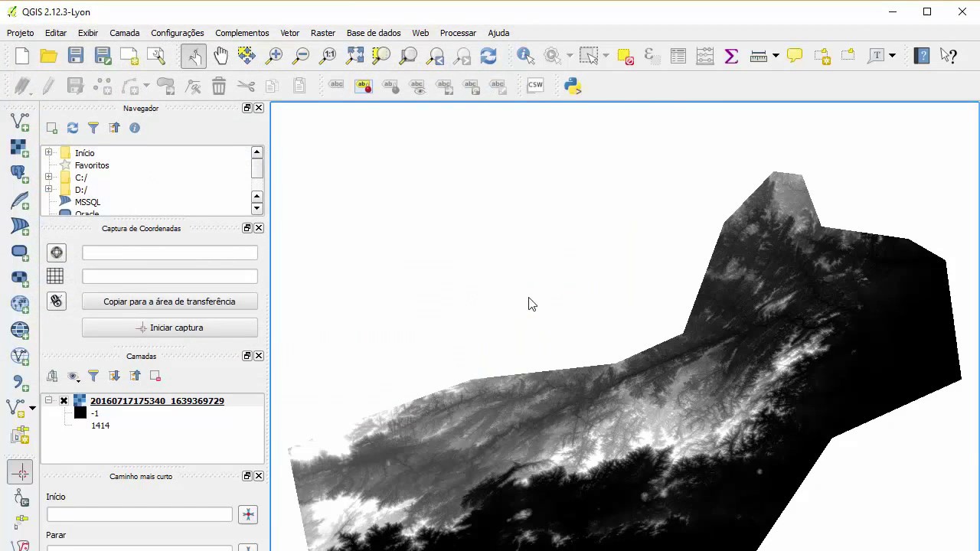Toggle visibility of the 20160717175340 raster layer

click(64, 400)
